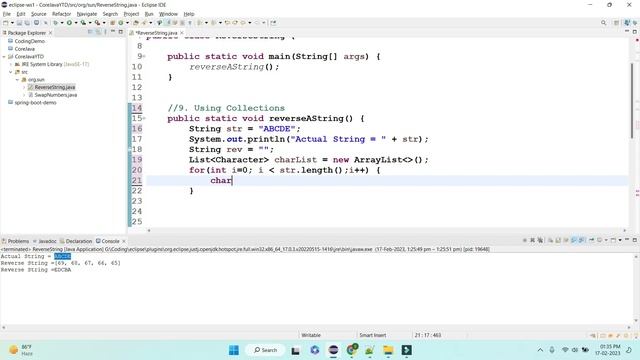Click the Quick Access search magnifier icon
640x360 pixels.
[604, 23]
